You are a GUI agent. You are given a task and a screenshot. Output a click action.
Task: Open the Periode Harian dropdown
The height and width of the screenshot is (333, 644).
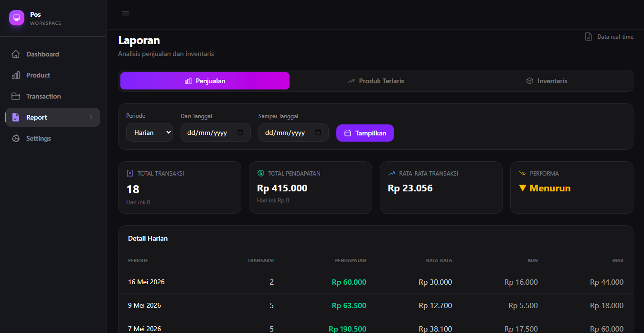[150, 133]
